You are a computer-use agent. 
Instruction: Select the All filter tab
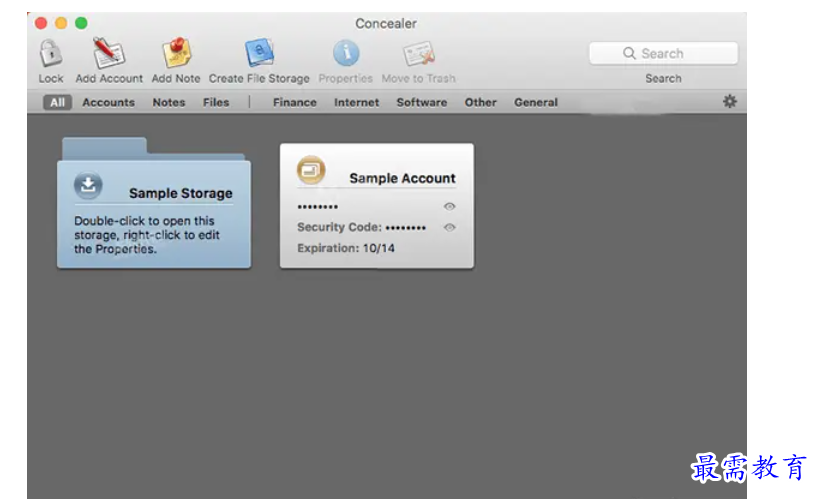pos(57,102)
